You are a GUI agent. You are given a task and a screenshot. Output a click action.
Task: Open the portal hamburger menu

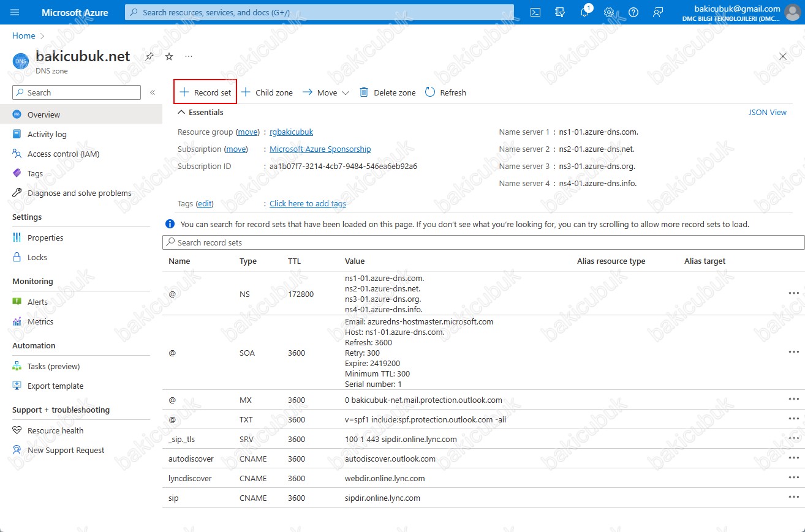click(x=15, y=12)
